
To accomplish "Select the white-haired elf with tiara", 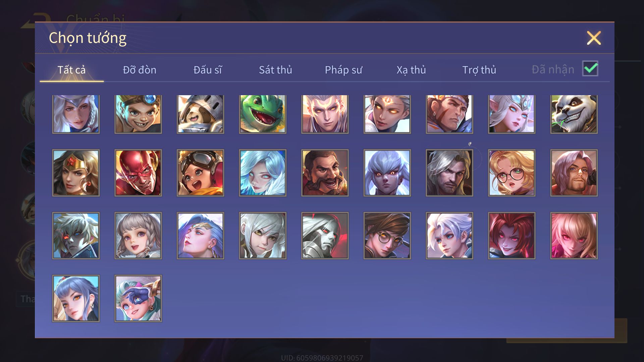I will pos(512,114).
